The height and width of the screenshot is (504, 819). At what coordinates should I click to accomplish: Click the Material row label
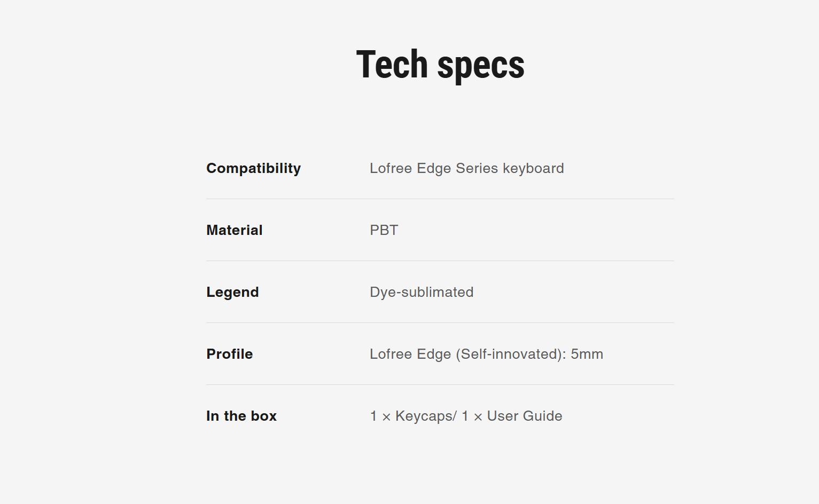tap(234, 230)
